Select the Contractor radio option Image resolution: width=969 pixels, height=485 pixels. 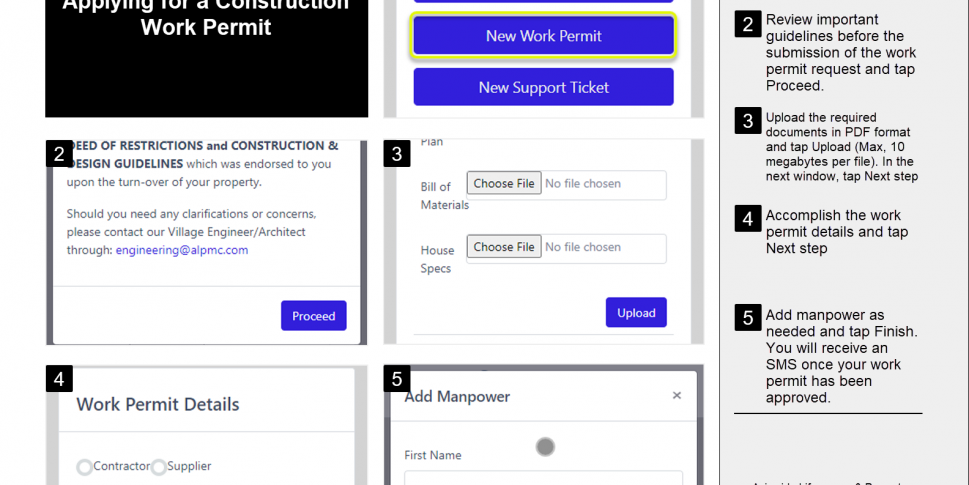85,467
